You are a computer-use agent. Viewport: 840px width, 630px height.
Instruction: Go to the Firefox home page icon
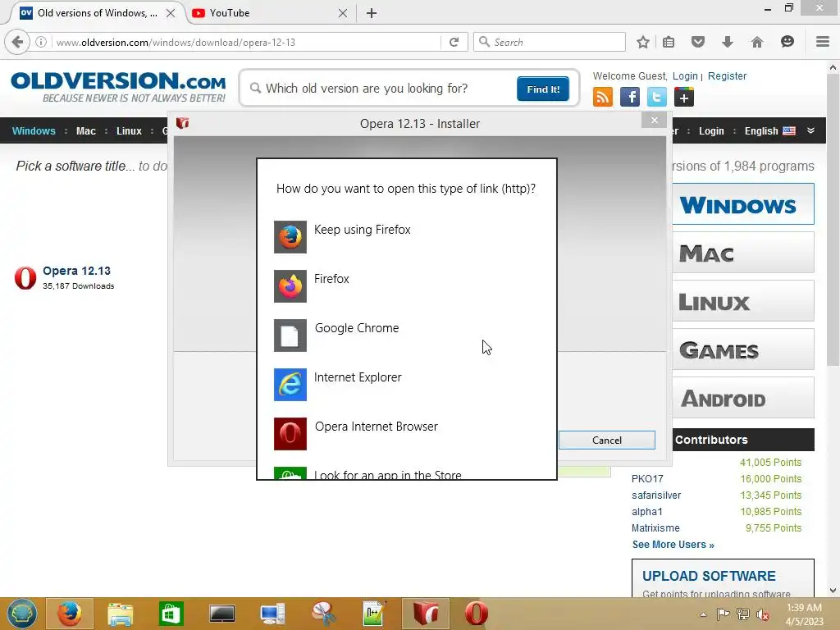click(756, 42)
